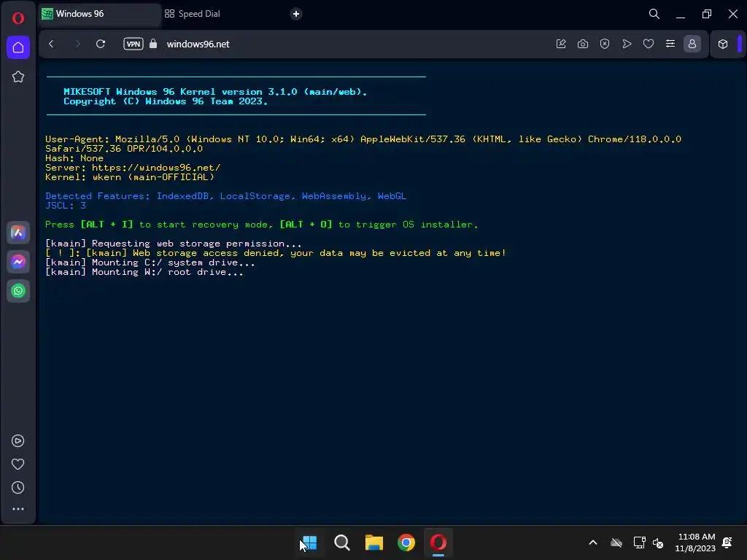Image resolution: width=747 pixels, height=560 pixels.
Task: Open the Player icon in the sidebar
Action: pyautogui.click(x=18, y=441)
